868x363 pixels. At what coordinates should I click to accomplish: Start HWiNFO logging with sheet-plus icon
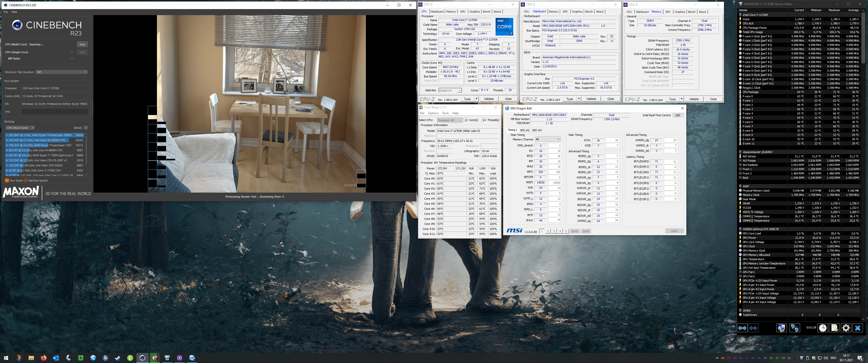point(834,328)
